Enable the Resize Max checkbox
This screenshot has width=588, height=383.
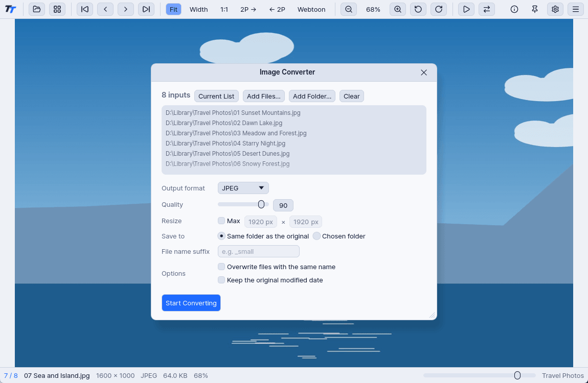(221, 221)
